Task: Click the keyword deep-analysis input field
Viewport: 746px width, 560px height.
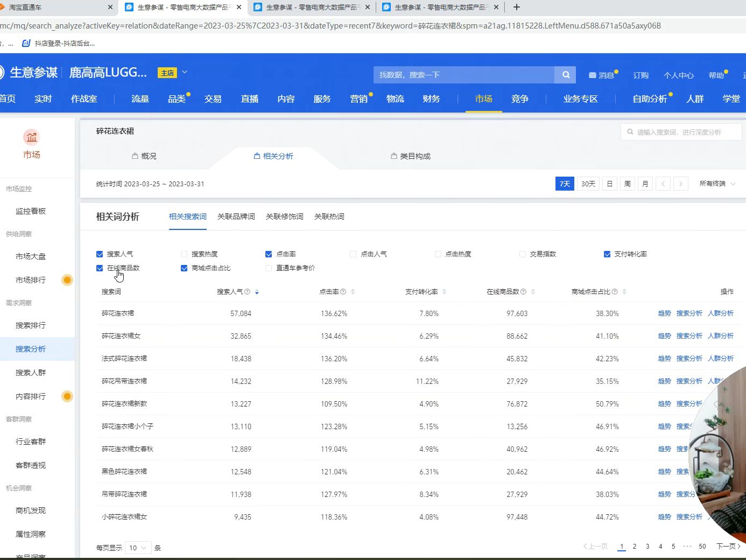Action: point(681,132)
